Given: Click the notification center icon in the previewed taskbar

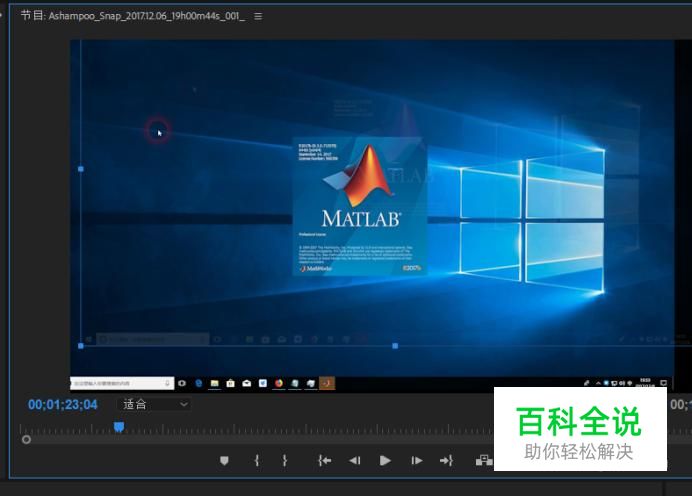Looking at the screenshot, I should point(663,383).
